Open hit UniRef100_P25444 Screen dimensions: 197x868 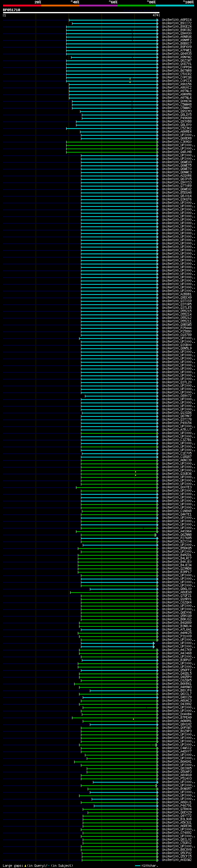tap(176, 328)
